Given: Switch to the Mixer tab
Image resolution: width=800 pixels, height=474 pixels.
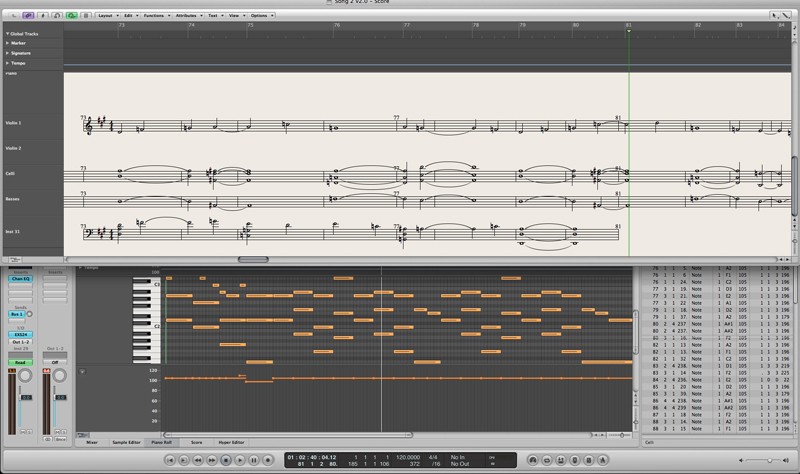Looking at the screenshot, I should point(92,442).
